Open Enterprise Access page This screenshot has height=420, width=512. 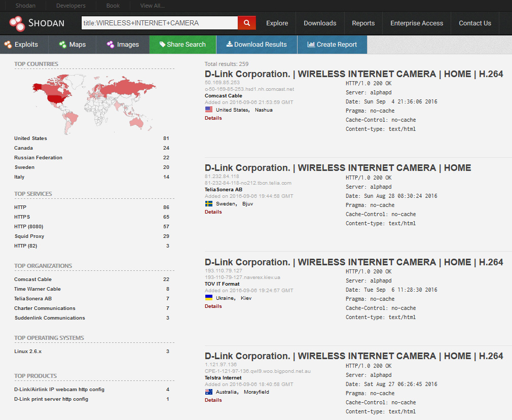pyautogui.click(x=417, y=23)
